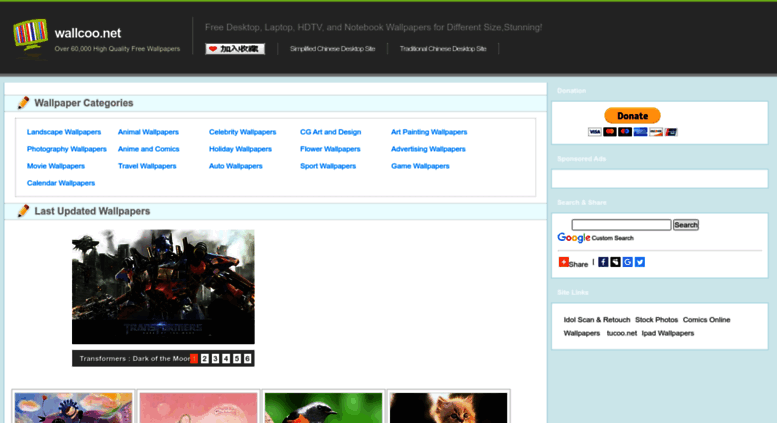The width and height of the screenshot is (777, 423).
Task: Open Auto Wallpapers category
Action: click(x=236, y=166)
